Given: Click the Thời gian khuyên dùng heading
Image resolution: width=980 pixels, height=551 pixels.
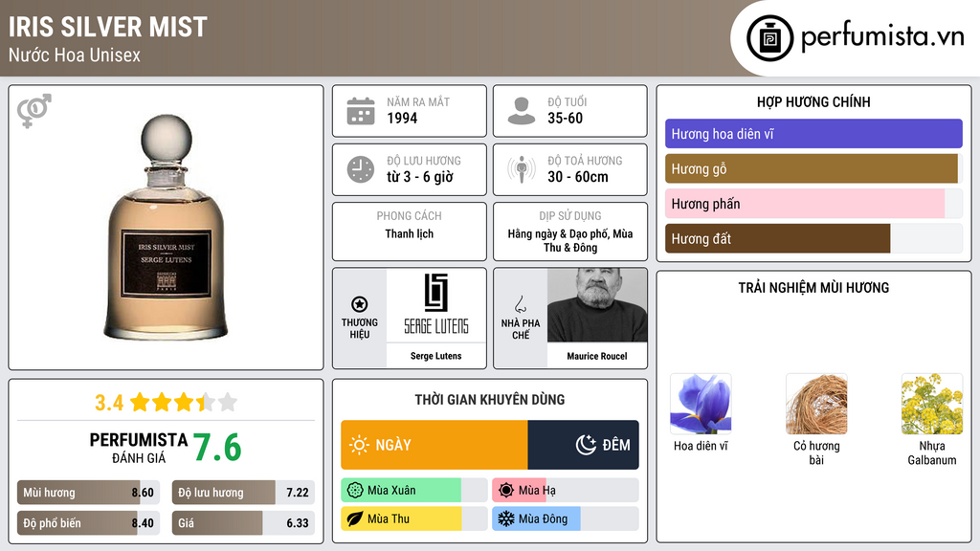Looking at the screenshot, I should pos(489,399).
